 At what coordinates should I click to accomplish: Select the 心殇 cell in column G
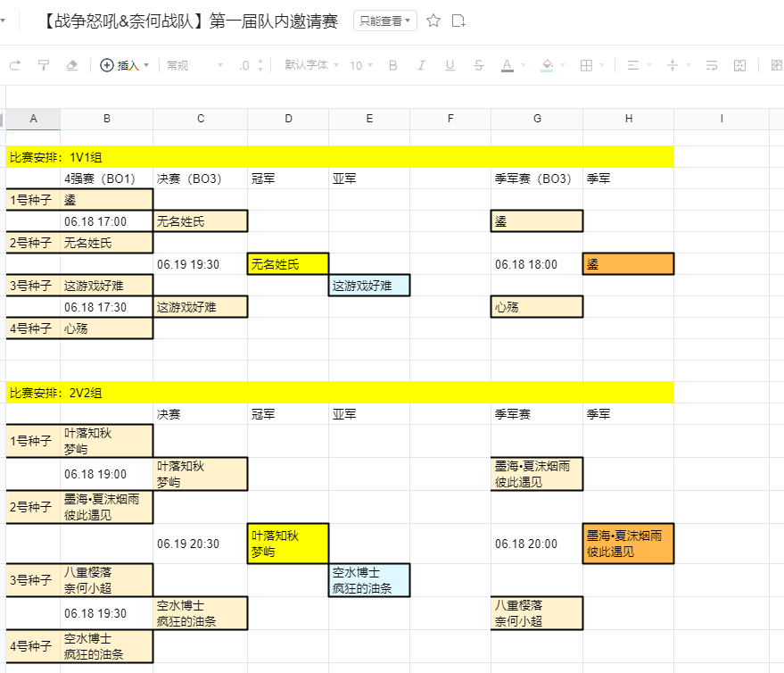[537, 307]
